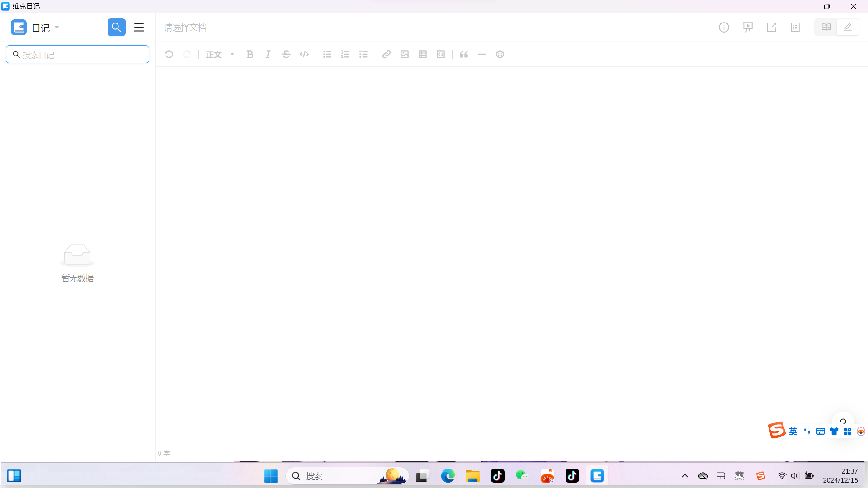The image size is (868, 488).
Task: Click the 维克日记 logo icon in sidebar
Action: coord(19,27)
